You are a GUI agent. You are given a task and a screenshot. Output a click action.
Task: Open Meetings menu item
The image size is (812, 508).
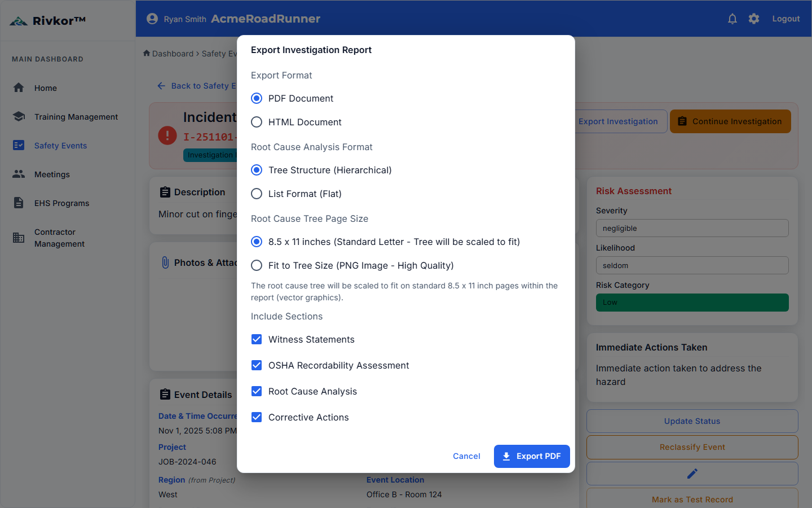[x=52, y=174]
